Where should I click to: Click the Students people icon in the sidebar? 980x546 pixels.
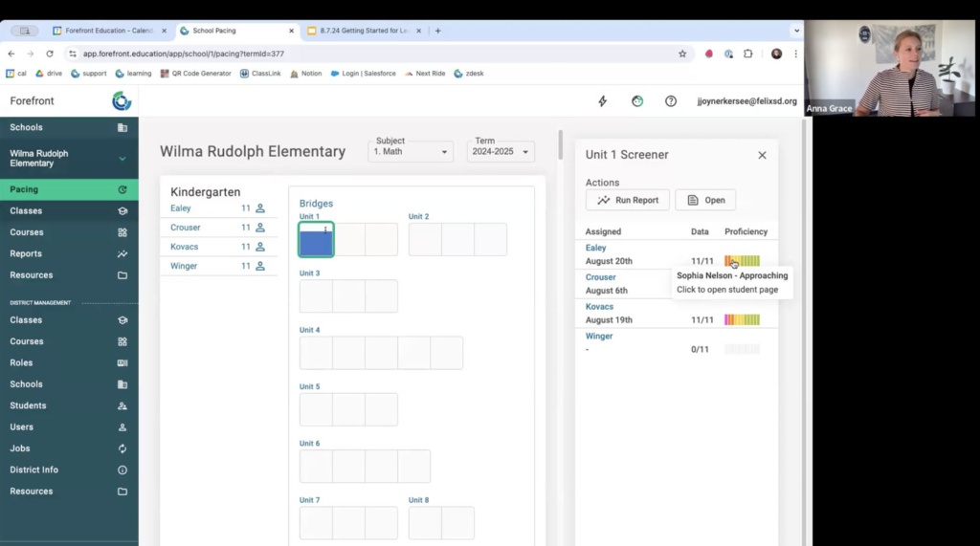(122, 406)
